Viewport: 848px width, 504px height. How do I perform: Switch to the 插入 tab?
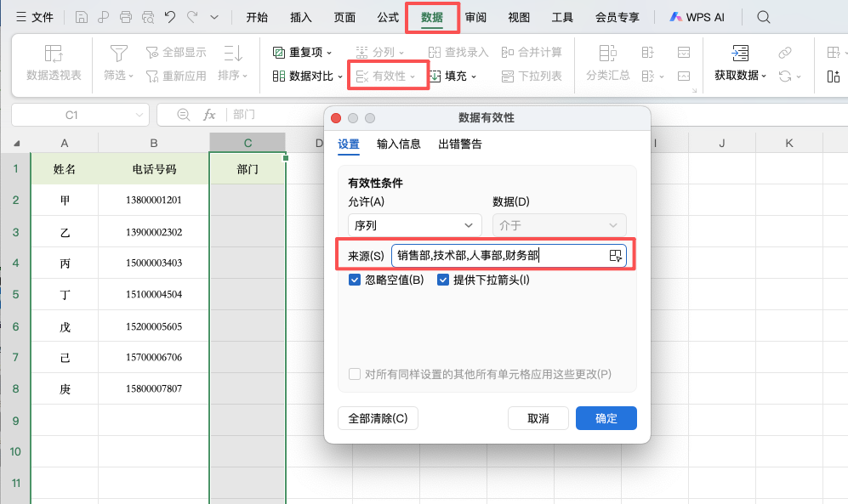[x=301, y=17]
